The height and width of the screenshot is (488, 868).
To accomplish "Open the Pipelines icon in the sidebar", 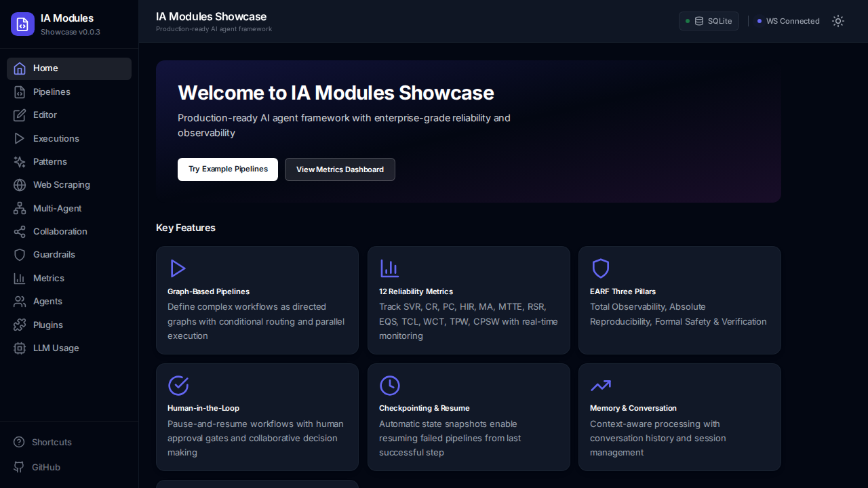I will 20,92.
